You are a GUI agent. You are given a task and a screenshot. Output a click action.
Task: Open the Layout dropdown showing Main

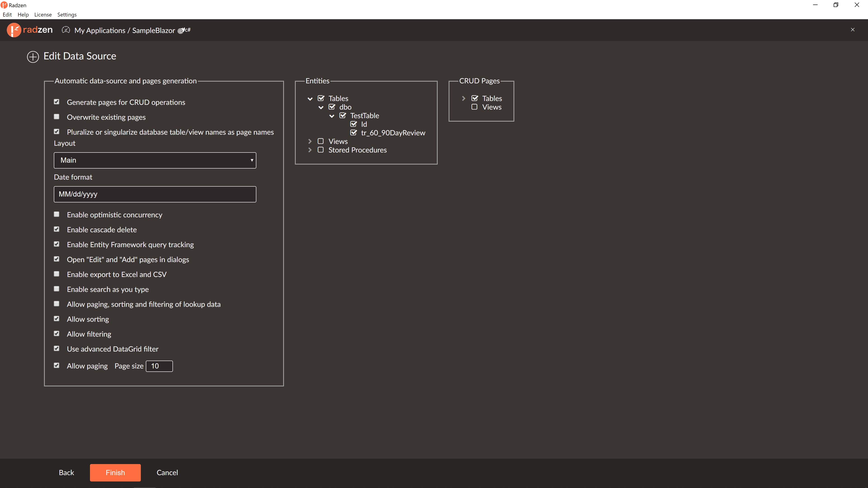pos(155,160)
